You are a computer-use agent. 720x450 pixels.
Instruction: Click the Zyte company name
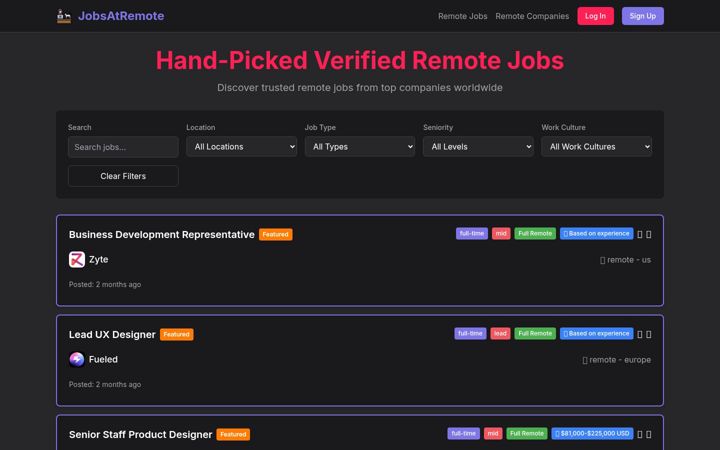tap(99, 259)
